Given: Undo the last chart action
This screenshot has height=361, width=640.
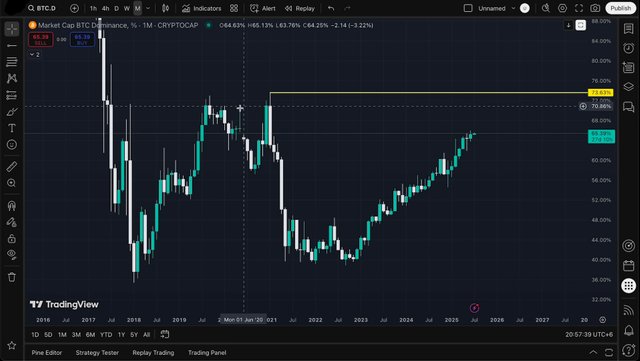Looking at the screenshot, I should 331,8.
